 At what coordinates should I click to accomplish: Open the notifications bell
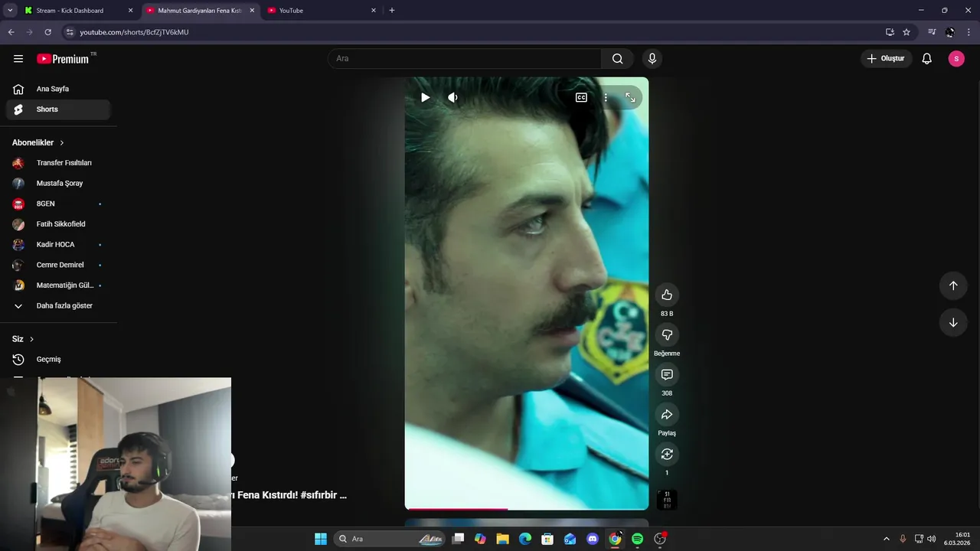point(926,58)
